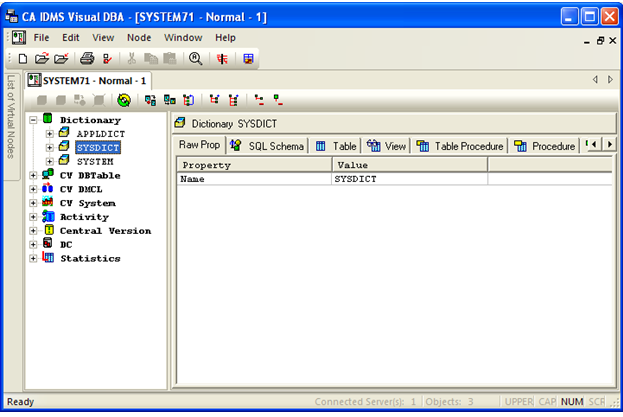Click the magnifying glass Find icon

pos(195,59)
